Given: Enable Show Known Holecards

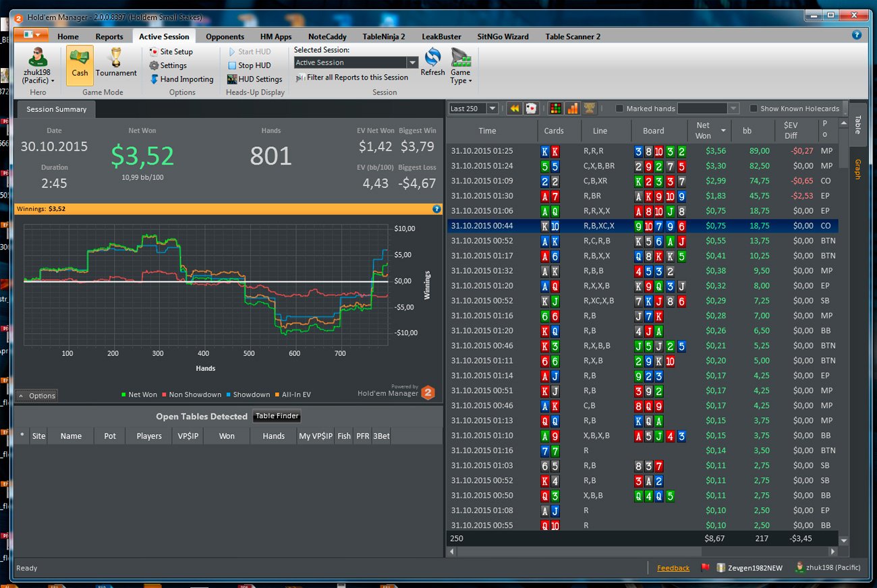Looking at the screenshot, I should tap(754, 109).
